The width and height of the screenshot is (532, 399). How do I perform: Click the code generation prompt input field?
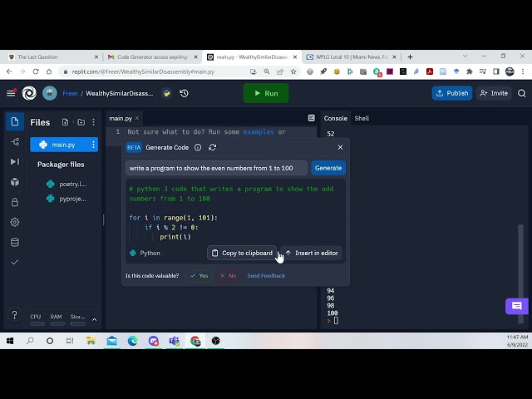216,168
